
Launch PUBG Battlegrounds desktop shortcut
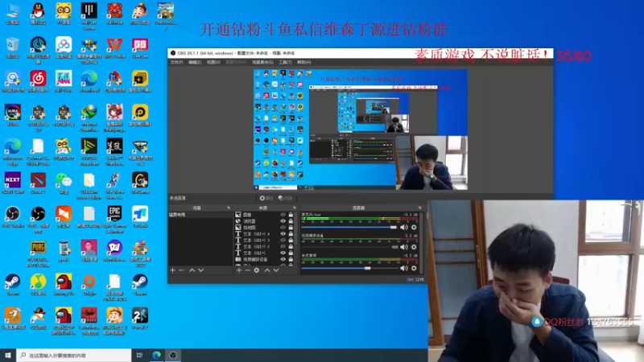38,253
